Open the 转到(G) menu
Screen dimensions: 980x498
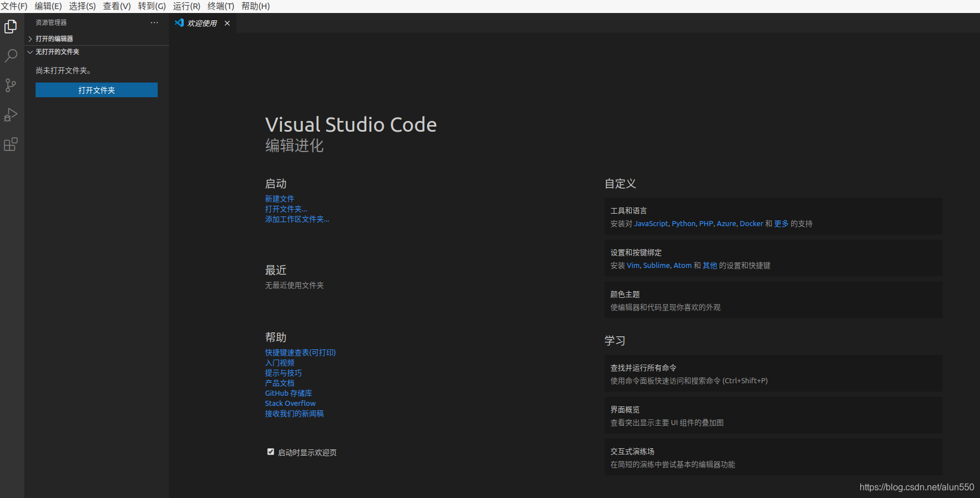point(152,6)
